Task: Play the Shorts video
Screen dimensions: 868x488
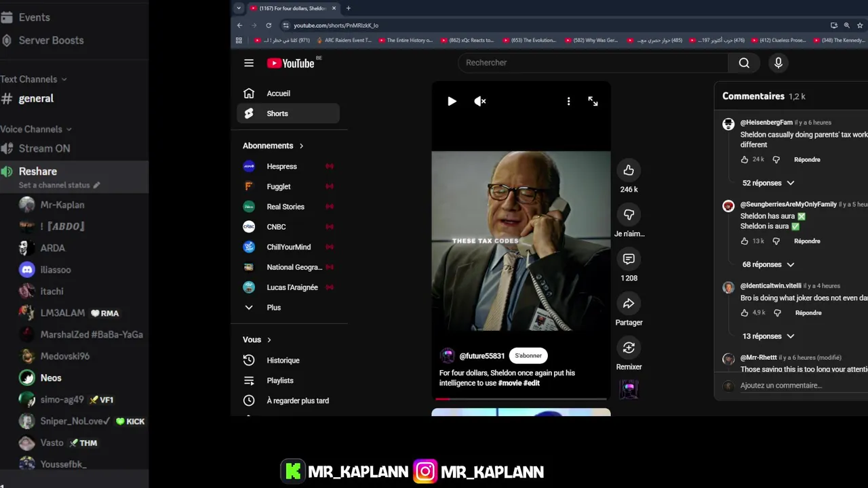Action: click(452, 101)
